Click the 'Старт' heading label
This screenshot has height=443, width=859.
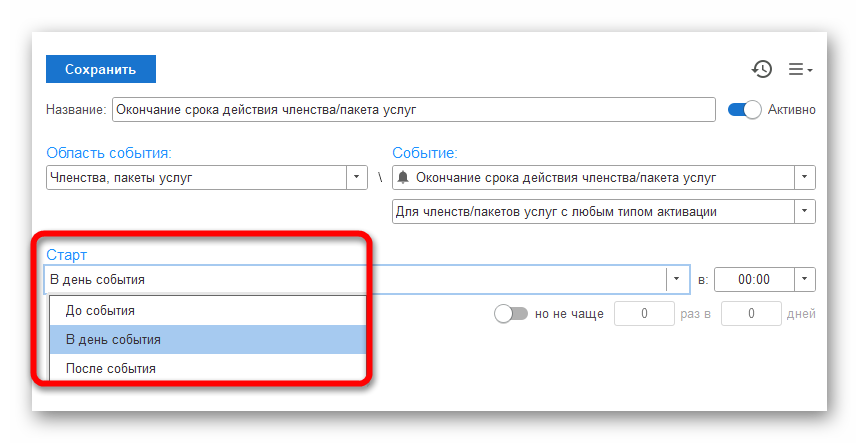point(66,255)
